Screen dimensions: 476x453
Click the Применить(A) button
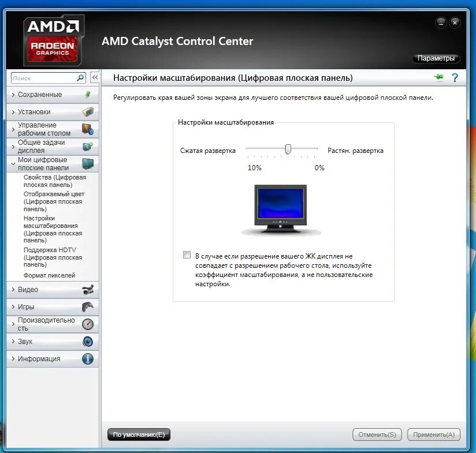click(434, 435)
